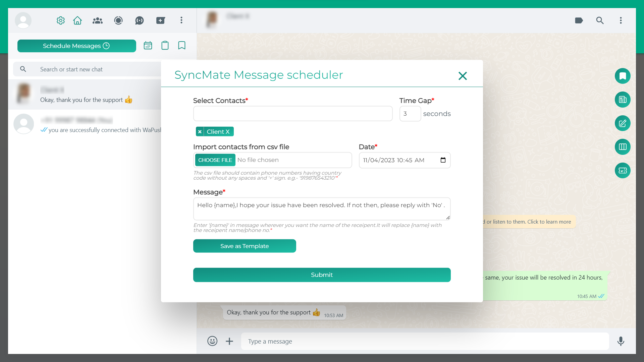Screen dimensions: 644x362
Task: Open the emoji picker smiley icon
Action: click(212, 341)
